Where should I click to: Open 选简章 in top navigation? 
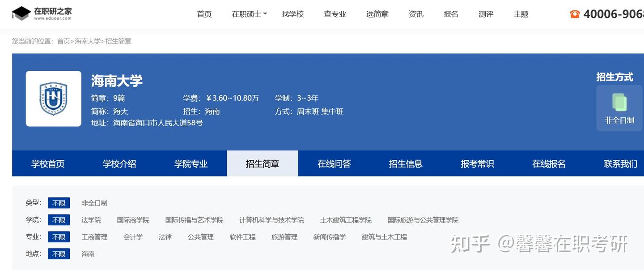tap(377, 14)
